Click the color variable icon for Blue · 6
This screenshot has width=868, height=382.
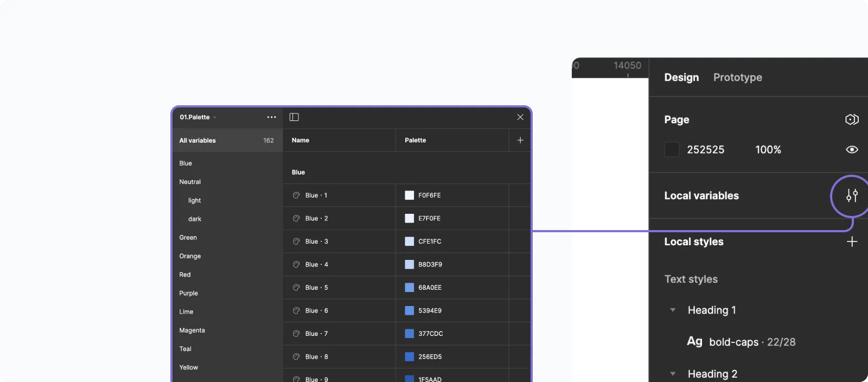pos(296,310)
